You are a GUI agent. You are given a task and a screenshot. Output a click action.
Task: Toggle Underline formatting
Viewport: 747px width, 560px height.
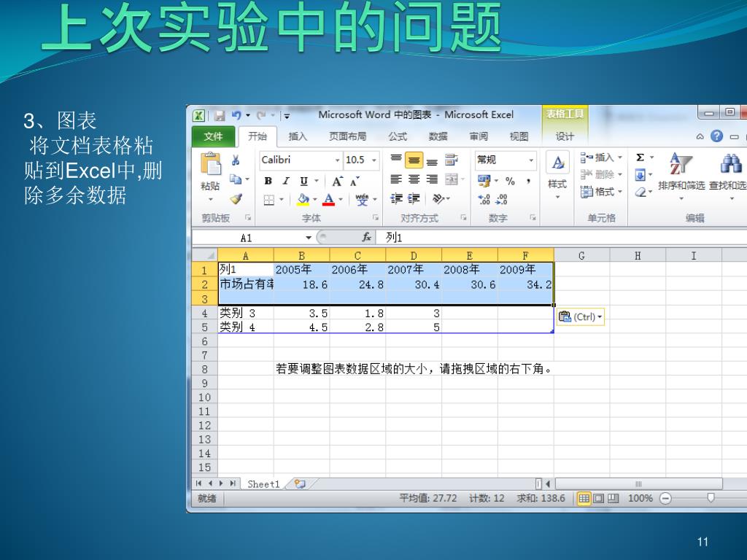click(x=303, y=181)
